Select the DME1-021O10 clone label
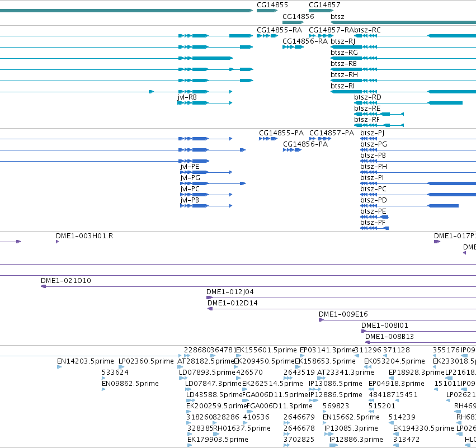476x448 pixels. pyautogui.click(x=66, y=281)
